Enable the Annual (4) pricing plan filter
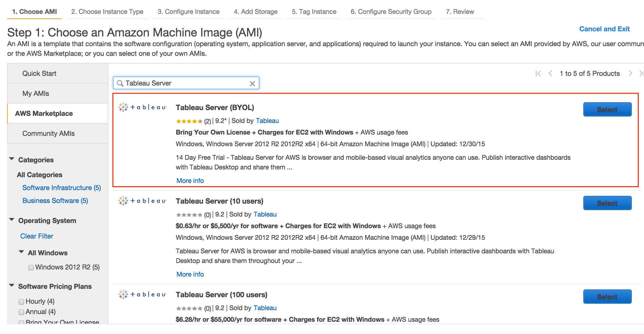 coord(21,312)
